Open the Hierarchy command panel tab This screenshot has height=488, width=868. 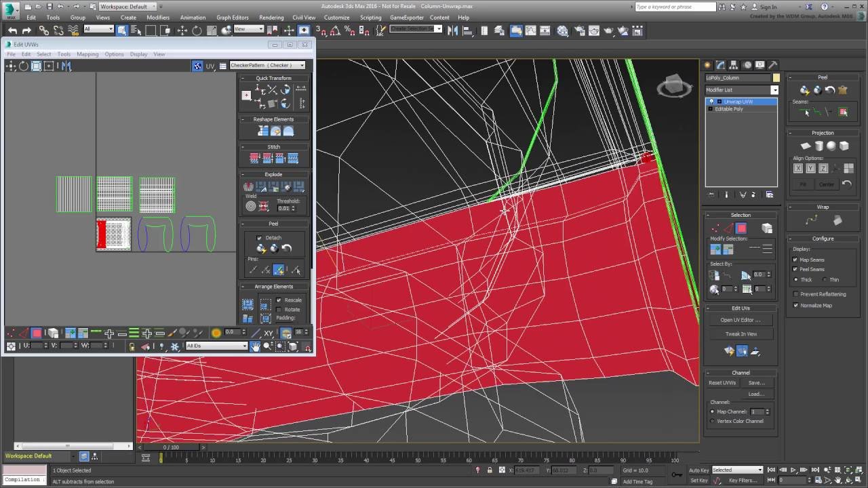[735, 65]
